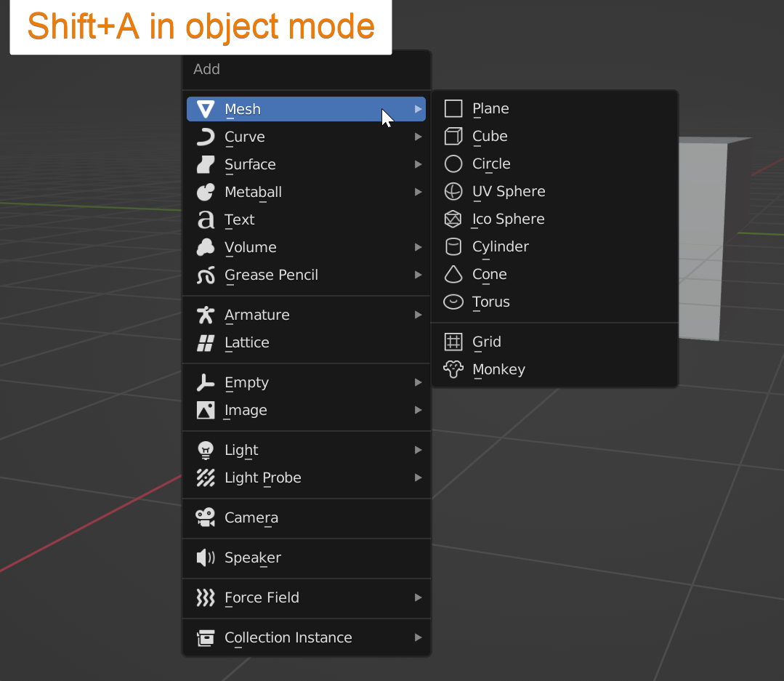Viewport: 784px width, 681px height.
Task: Open the Grease Pencil submenu
Action: pyautogui.click(x=271, y=275)
